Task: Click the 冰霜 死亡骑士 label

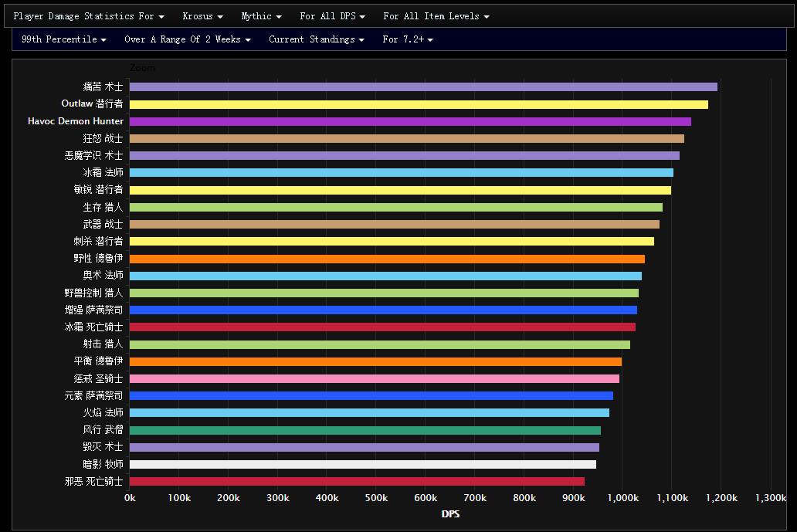Action: pos(93,327)
